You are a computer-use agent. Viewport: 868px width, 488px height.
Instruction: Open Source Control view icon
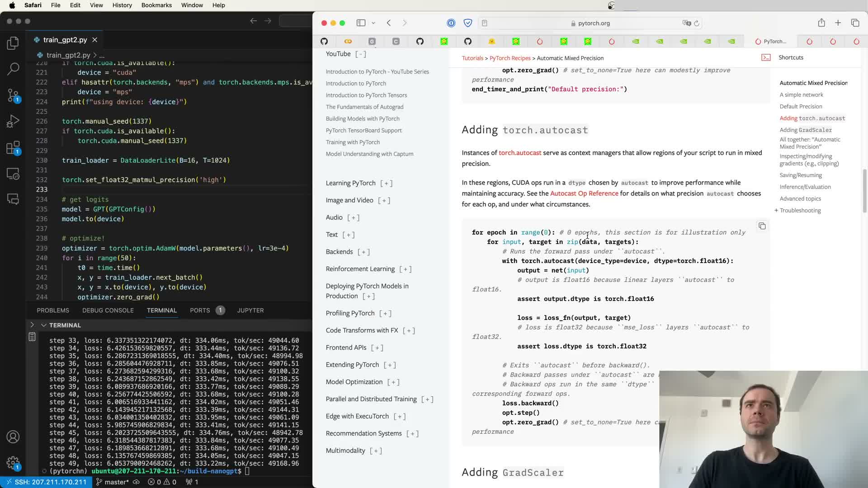point(13,95)
